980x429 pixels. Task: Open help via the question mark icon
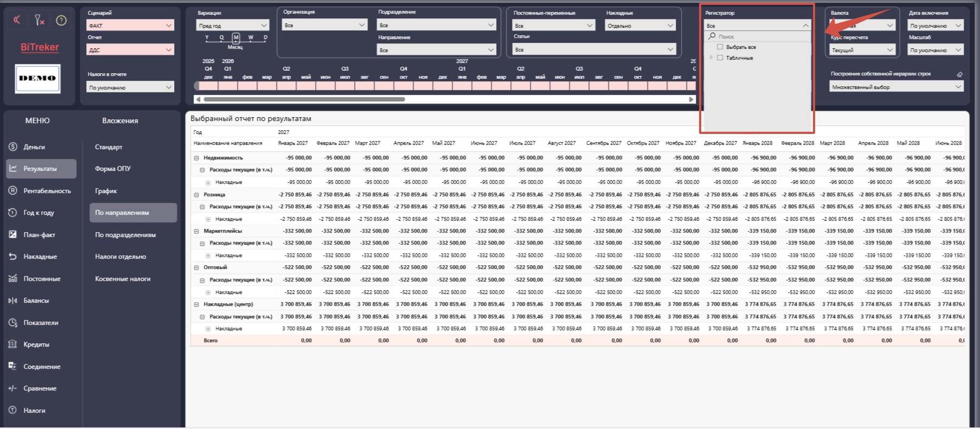point(61,20)
